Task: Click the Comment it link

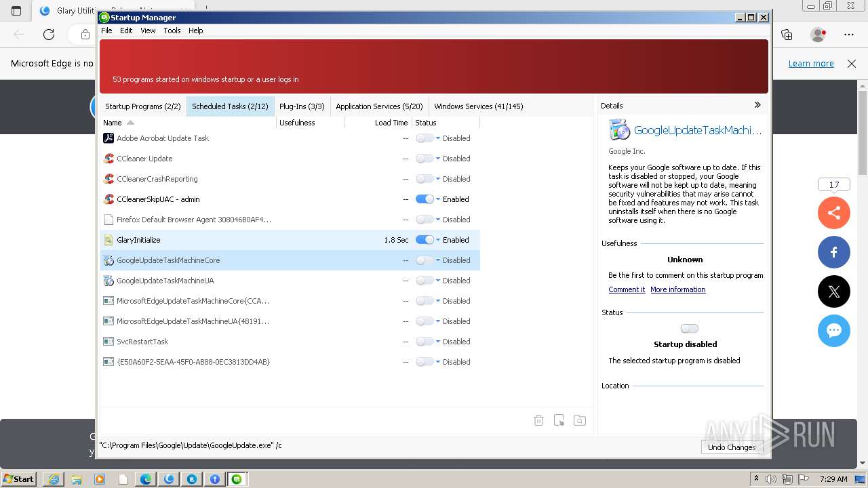Action: (x=627, y=289)
